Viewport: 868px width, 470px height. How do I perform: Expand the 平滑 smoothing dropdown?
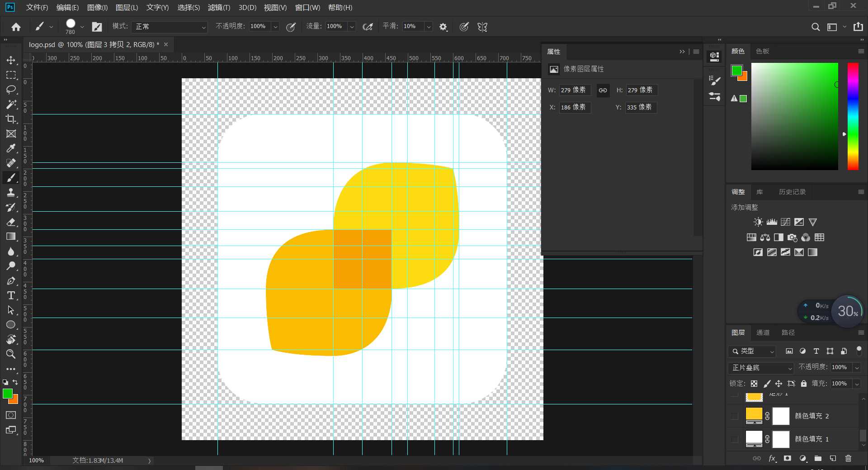429,27
